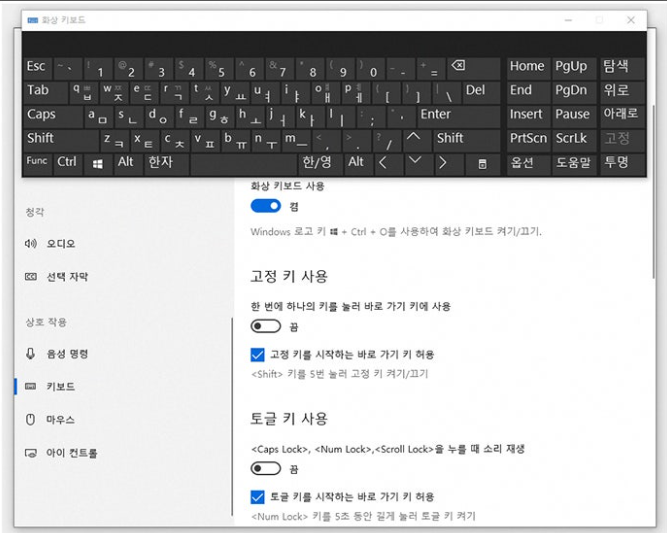Enable the 토글 키 사용 sound toggle
The height and width of the screenshot is (533, 667).
tap(265, 469)
